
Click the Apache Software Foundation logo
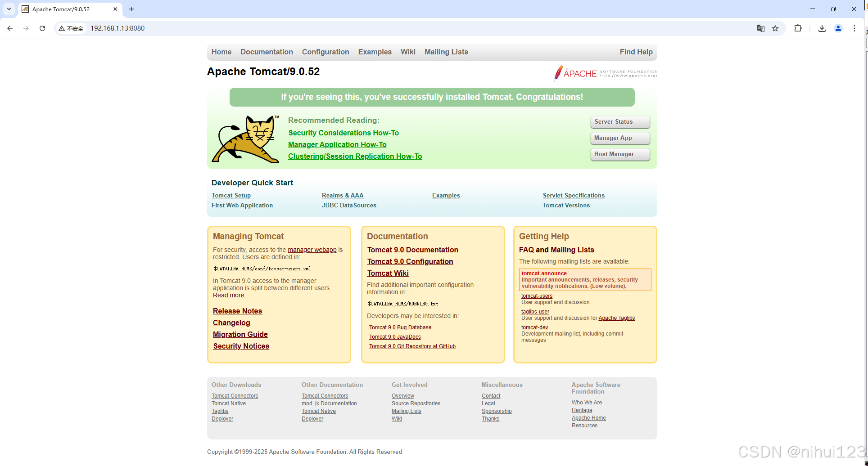tap(606, 74)
